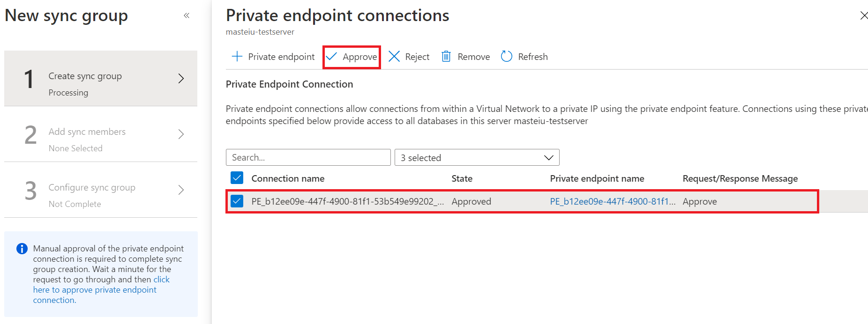The height and width of the screenshot is (324, 868).
Task: Click the Approve checkmark icon
Action: [x=331, y=57]
